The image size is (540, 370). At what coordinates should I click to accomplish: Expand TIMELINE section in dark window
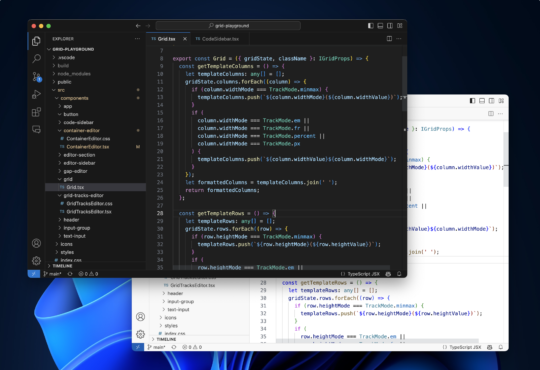pyautogui.click(x=95, y=266)
